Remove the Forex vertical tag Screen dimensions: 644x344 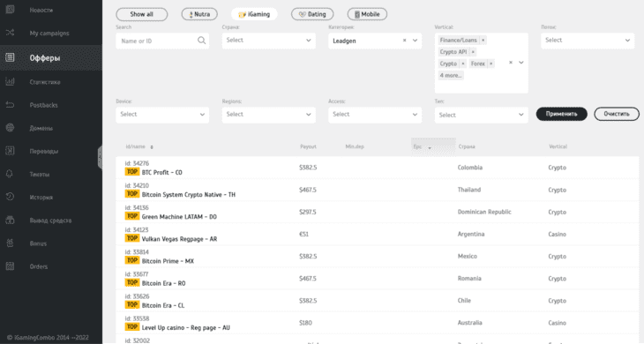(x=490, y=64)
